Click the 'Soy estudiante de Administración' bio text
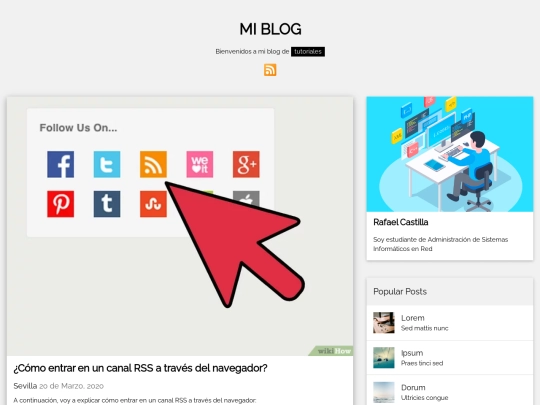This screenshot has width=540, height=405. [x=440, y=244]
